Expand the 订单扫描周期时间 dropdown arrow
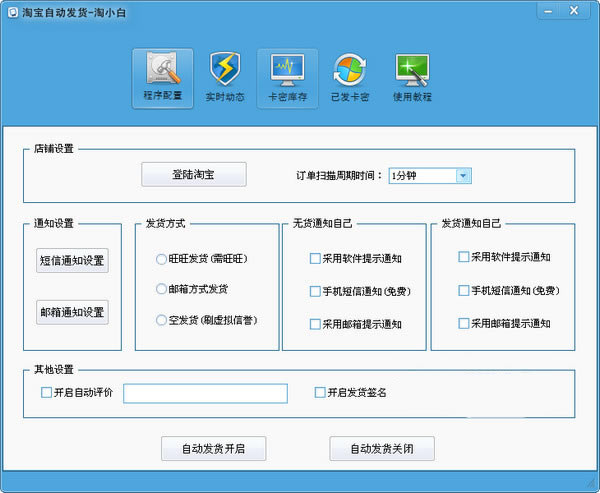The image size is (600, 493). coord(463,176)
